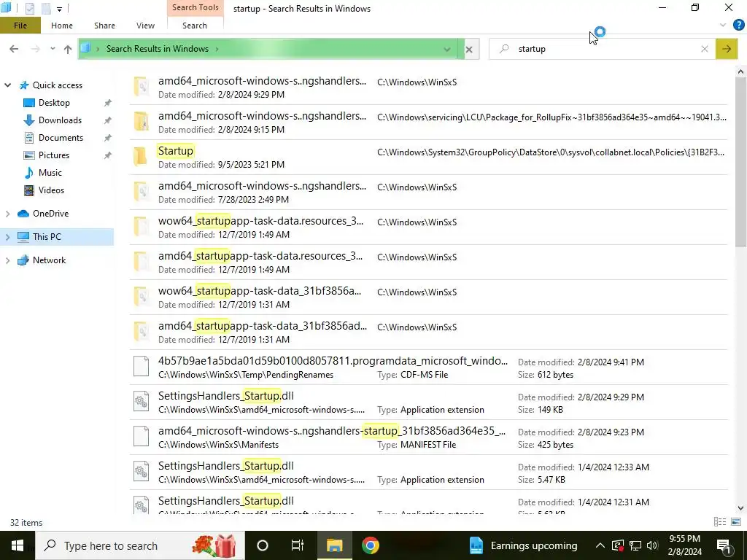Expand the Network tree node
This screenshot has height=560, width=747.
pyautogui.click(x=7, y=260)
